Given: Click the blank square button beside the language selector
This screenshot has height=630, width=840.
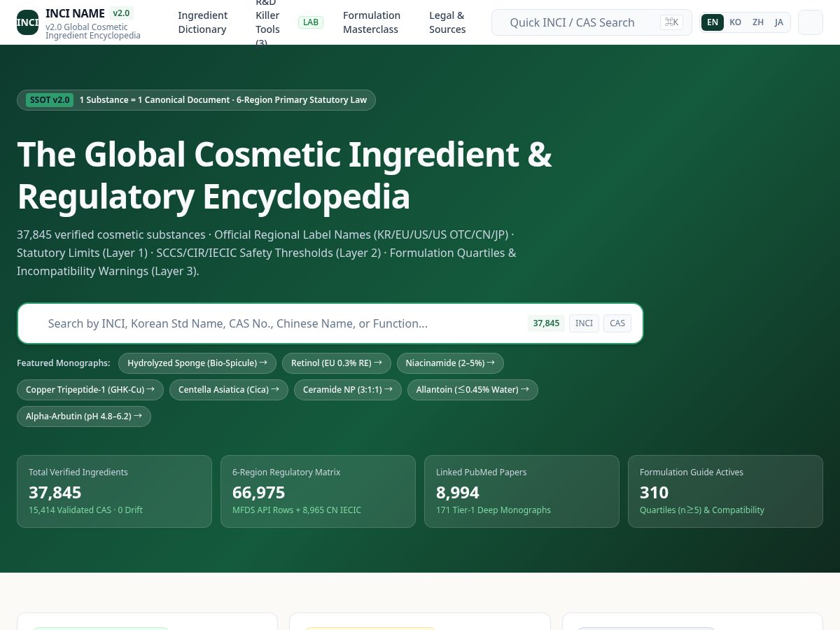Looking at the screenshot, I should (811, 22).
